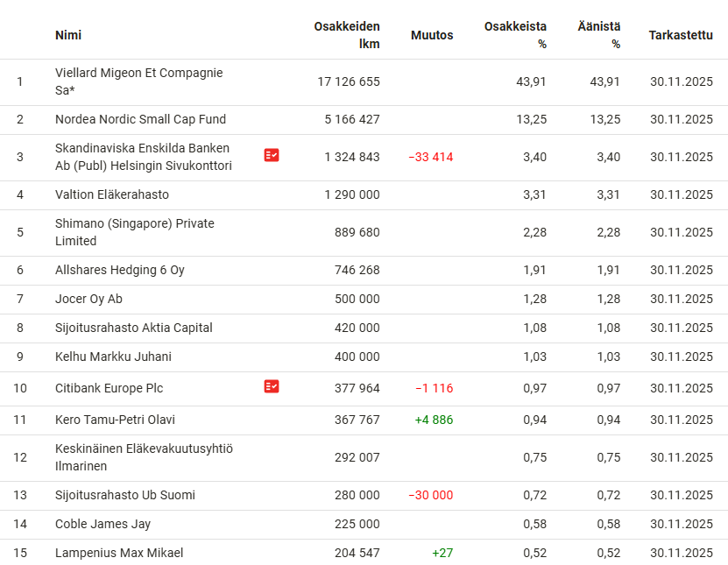
Task: Click the Jocer Oy Ab row
Action: [x=88, y=299]
